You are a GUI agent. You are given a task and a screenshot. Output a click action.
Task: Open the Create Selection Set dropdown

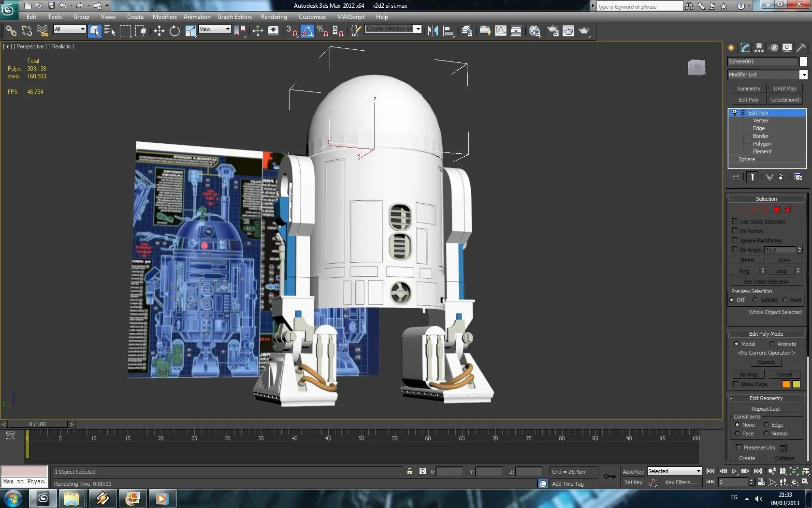(x=418, y=29)
